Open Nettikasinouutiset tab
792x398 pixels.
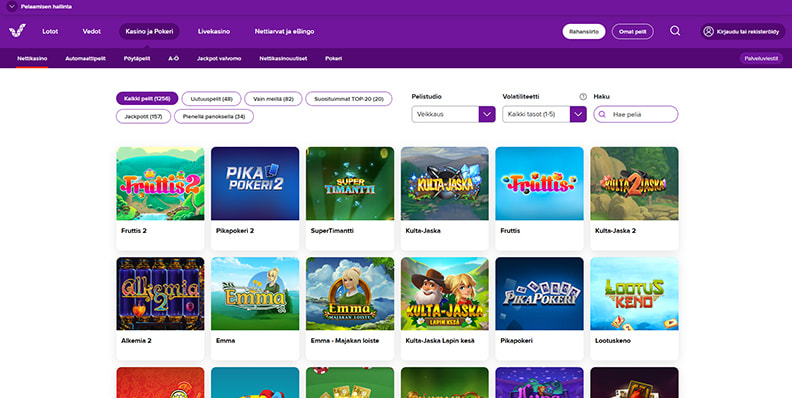click(x=283, y=59)
